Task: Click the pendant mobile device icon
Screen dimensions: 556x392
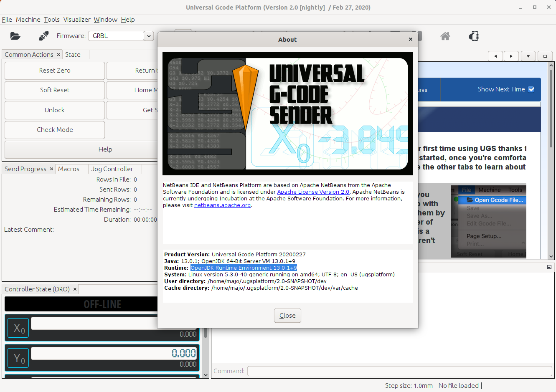Action: 473,36
